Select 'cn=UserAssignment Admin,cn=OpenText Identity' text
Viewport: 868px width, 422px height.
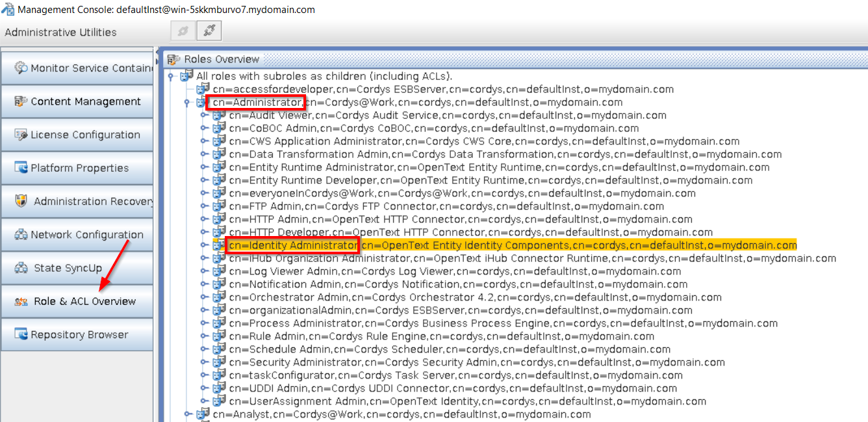point(467,401)
